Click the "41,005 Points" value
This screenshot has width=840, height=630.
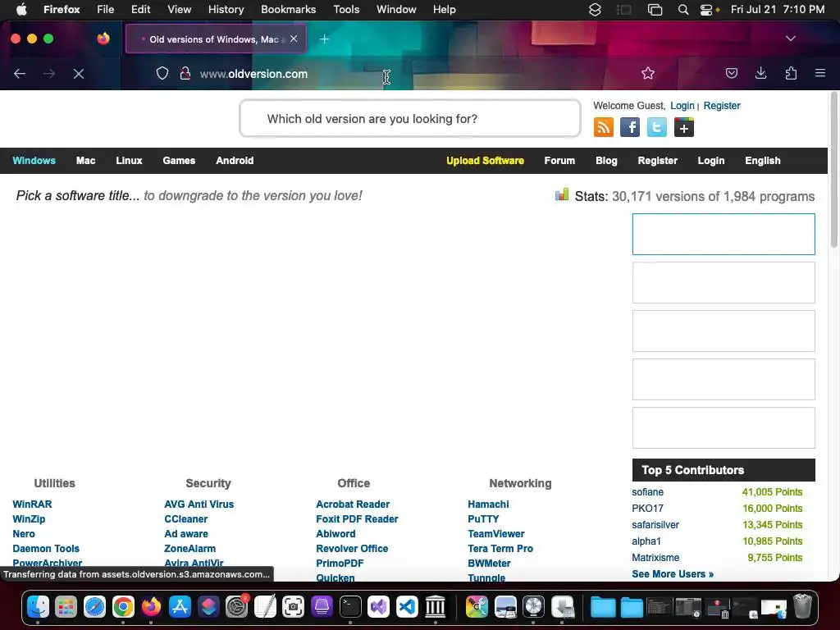click(772, 492)
